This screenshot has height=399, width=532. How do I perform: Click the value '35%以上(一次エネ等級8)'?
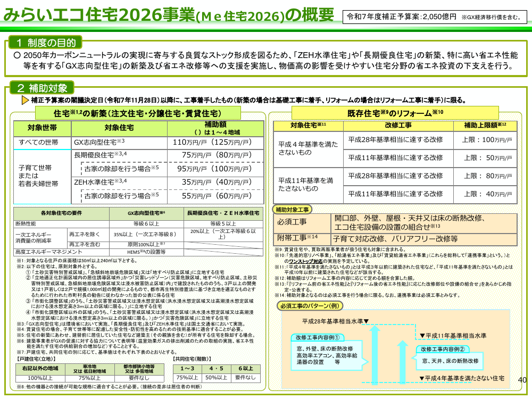click(x=145, y=235)
